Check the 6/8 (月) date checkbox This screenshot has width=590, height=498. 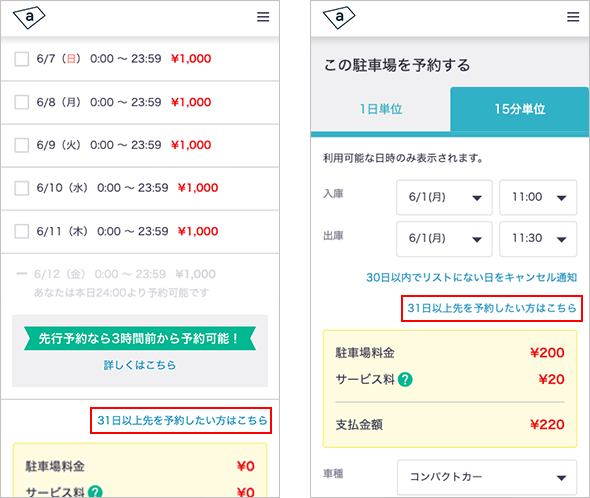click(21, 102)
